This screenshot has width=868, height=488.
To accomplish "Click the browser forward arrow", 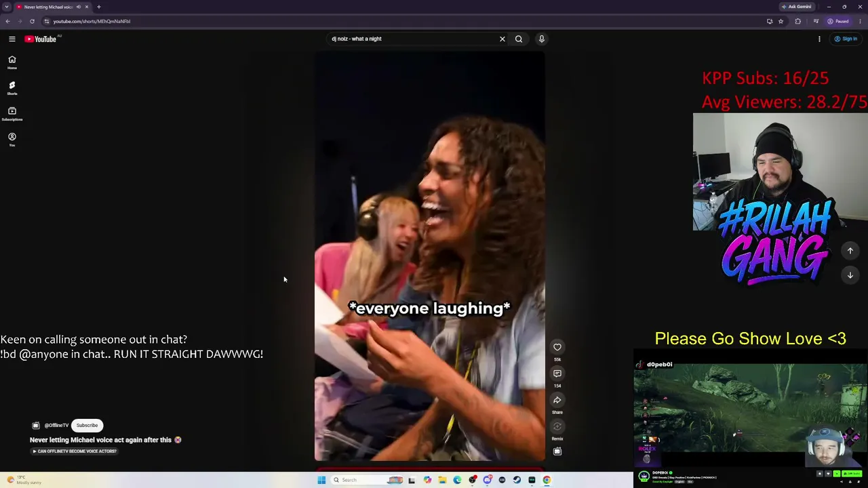I will (20, 21).
